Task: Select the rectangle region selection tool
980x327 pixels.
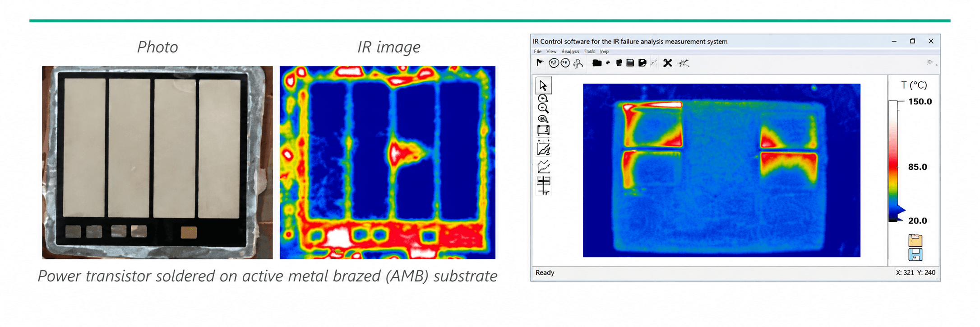Action: click(x=543, y=131)
